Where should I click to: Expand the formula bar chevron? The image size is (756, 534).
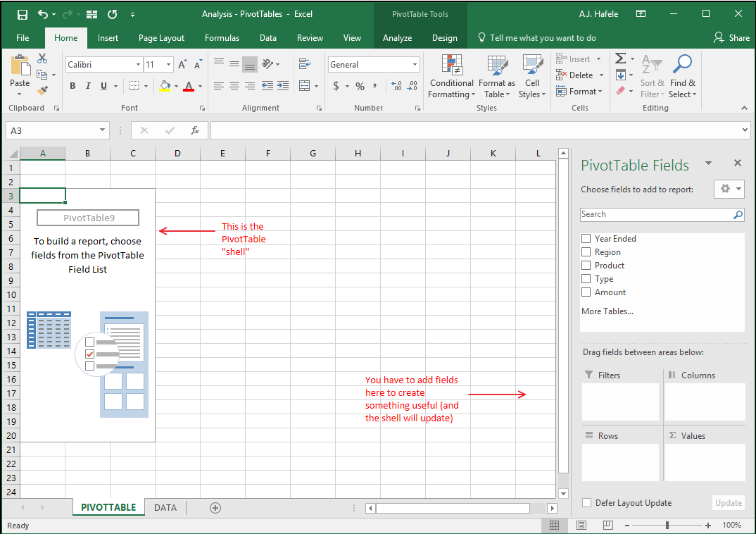tap(745, 130)
